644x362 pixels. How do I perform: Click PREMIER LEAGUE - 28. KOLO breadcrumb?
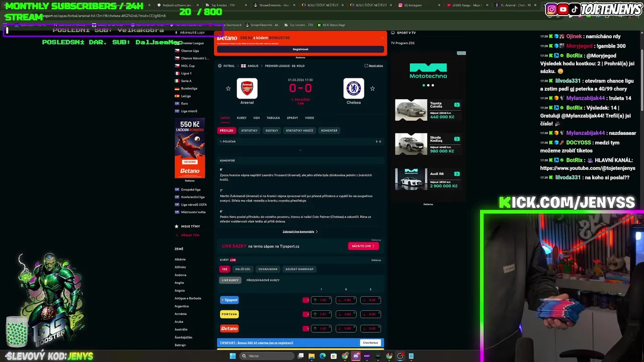[285, 66]
